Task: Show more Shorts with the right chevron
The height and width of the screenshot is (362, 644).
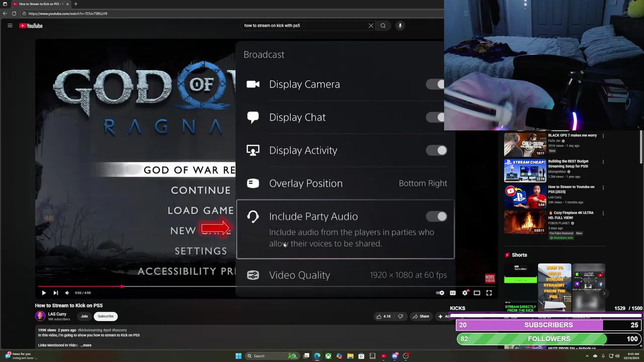Action: tap(604, 293)
